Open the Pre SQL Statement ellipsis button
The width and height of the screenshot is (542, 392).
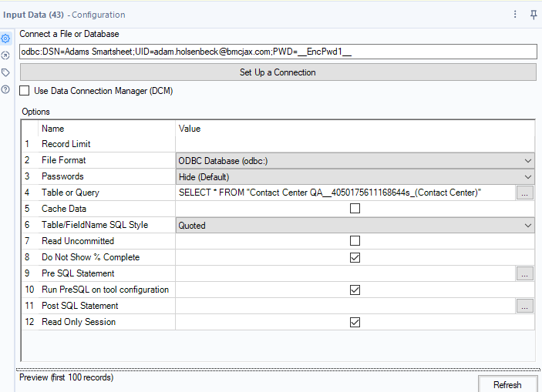tap(524, 273)
